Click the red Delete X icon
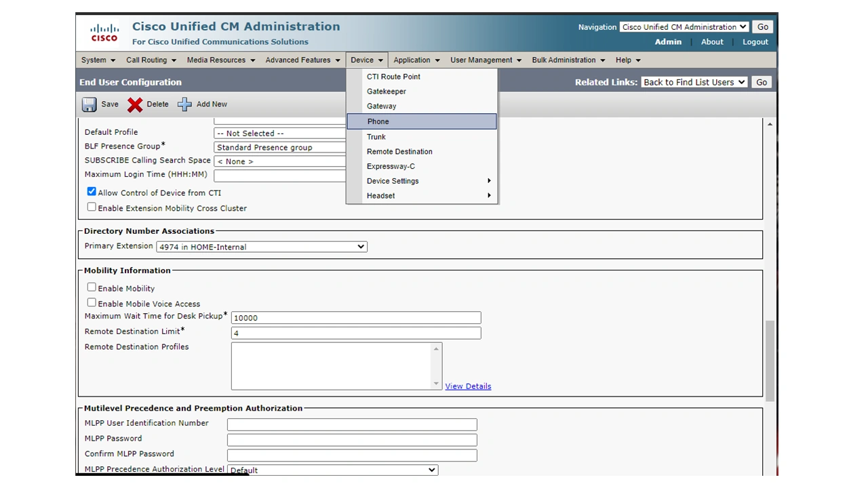868x488 pixels. pos(135,104)
